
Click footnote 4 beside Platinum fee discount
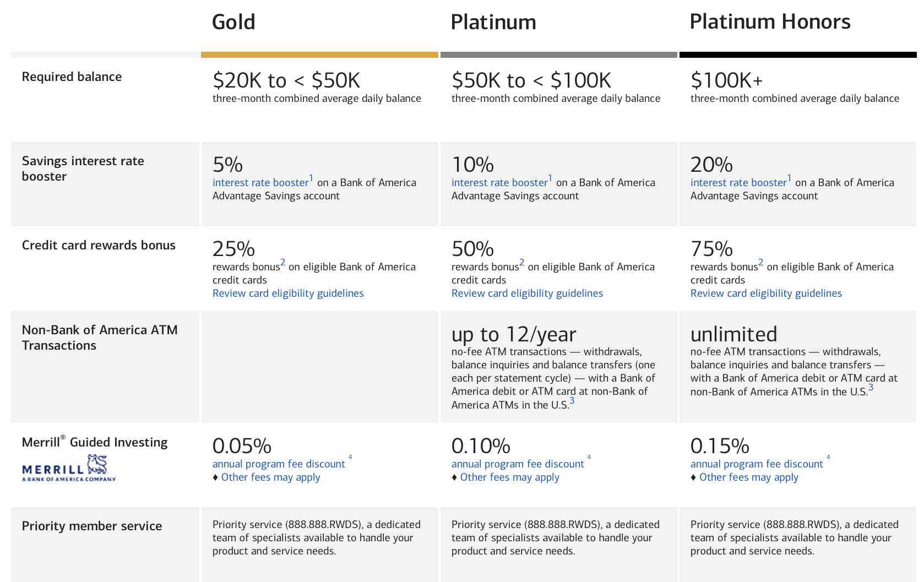coord(589,457)
